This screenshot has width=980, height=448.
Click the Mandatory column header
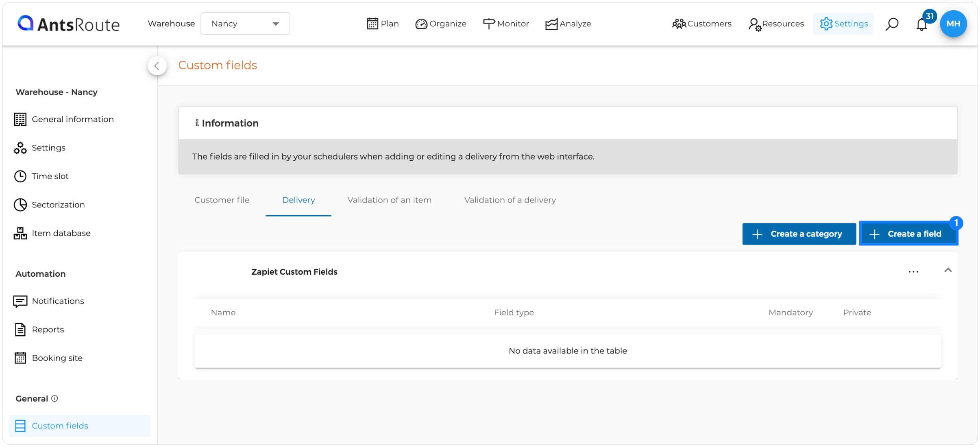click(x=791, y=313)
